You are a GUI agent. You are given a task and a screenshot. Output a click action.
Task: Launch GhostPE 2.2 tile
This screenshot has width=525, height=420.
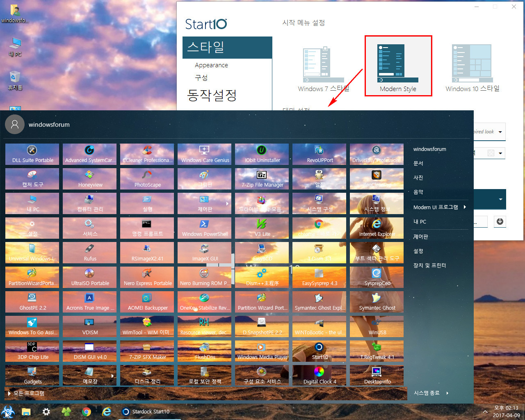point(32,302)
